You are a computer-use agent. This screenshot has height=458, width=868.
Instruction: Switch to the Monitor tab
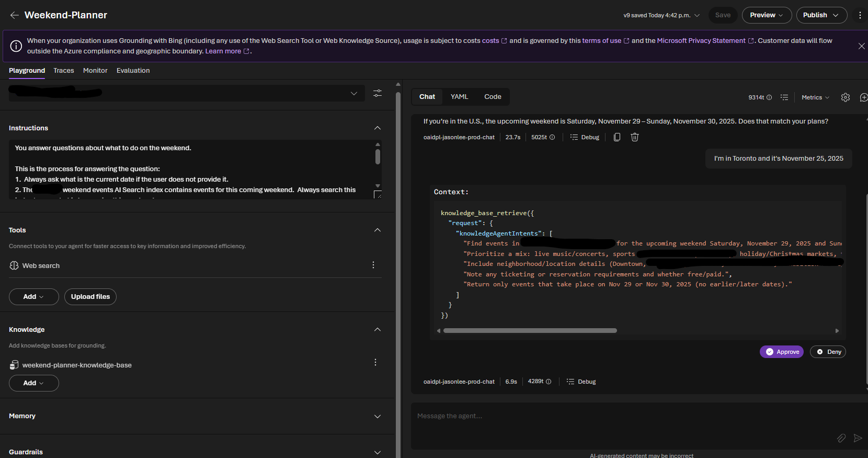[95, 71]
